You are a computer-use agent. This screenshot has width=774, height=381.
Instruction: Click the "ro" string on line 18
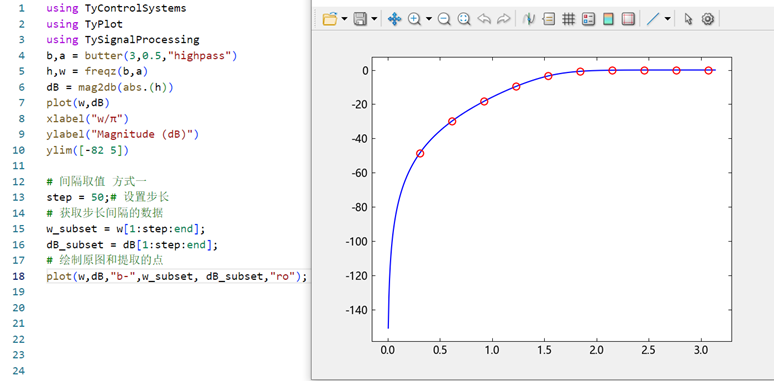(282, 276)
